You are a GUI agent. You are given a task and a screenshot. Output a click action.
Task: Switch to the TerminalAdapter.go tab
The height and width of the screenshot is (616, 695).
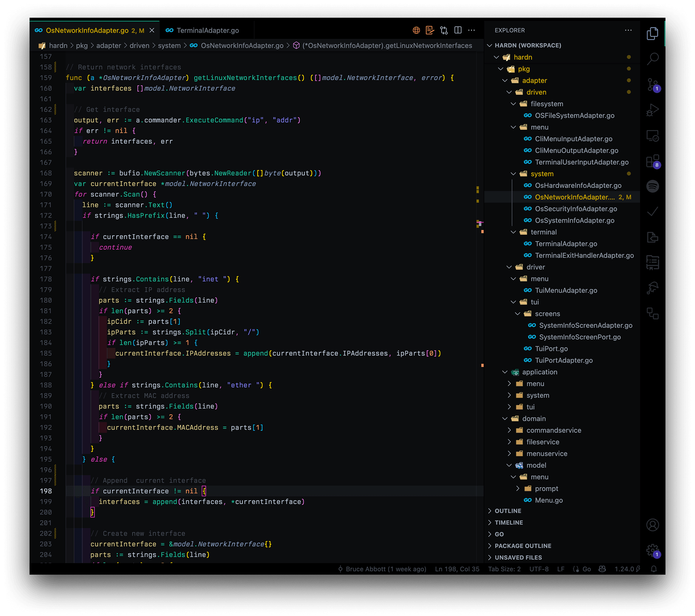(207, 30)
